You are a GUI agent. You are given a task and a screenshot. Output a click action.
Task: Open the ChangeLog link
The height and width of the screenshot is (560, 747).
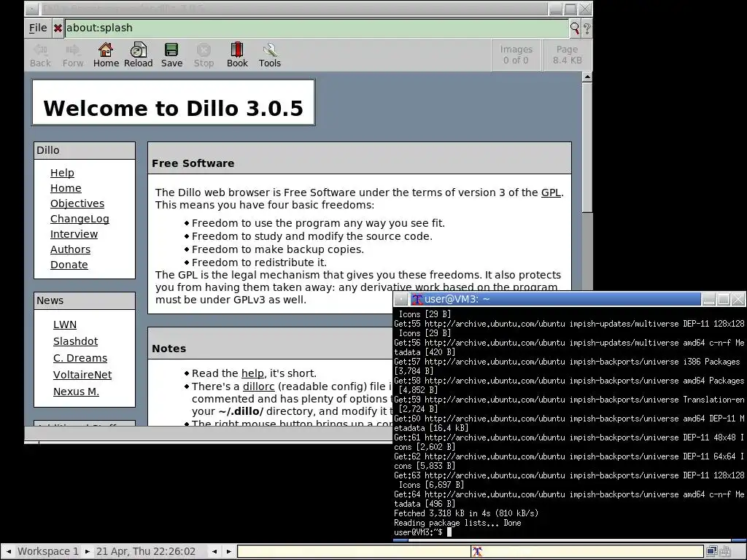(x=80, y=219)
